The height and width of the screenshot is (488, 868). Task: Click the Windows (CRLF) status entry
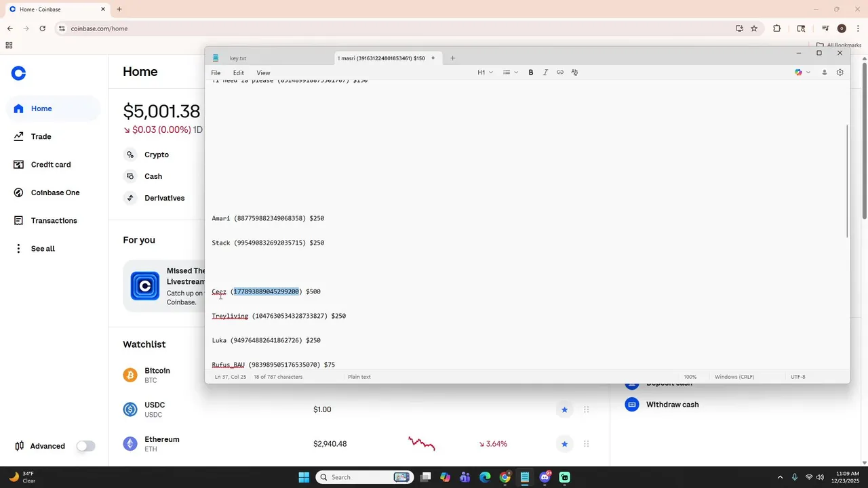tap(734, 377)
